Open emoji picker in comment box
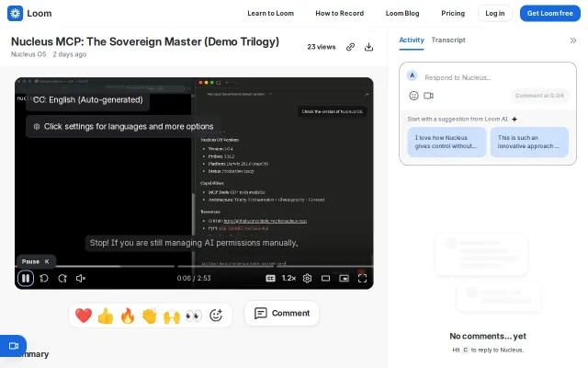The height and width of the screenshot is (368, 588). coord(413,96)
